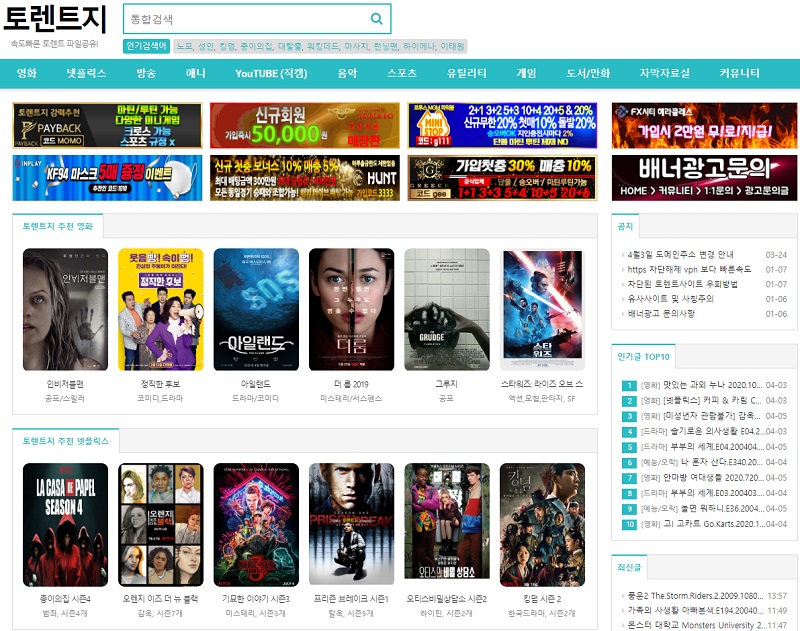Open the La Casa de Papel poster

click(x=65, y=524)
